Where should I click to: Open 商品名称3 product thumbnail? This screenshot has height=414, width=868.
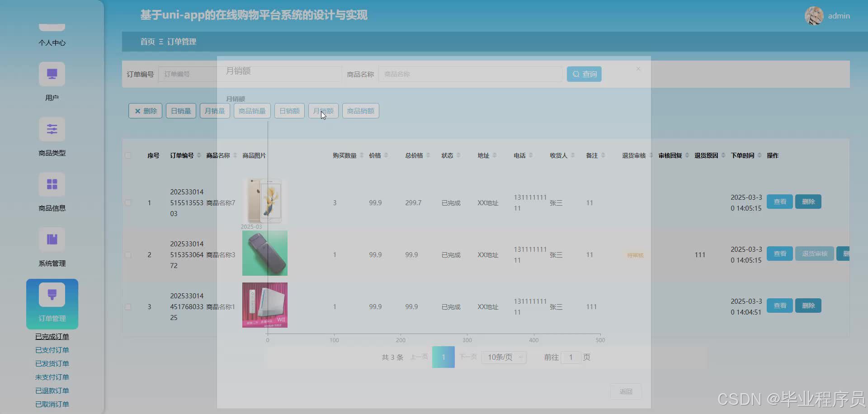click(x=265, y=253)
